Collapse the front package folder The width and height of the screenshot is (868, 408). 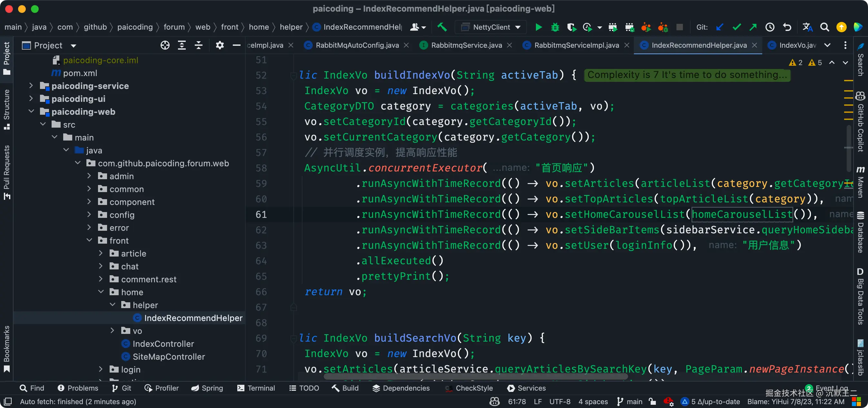(89, 240)
